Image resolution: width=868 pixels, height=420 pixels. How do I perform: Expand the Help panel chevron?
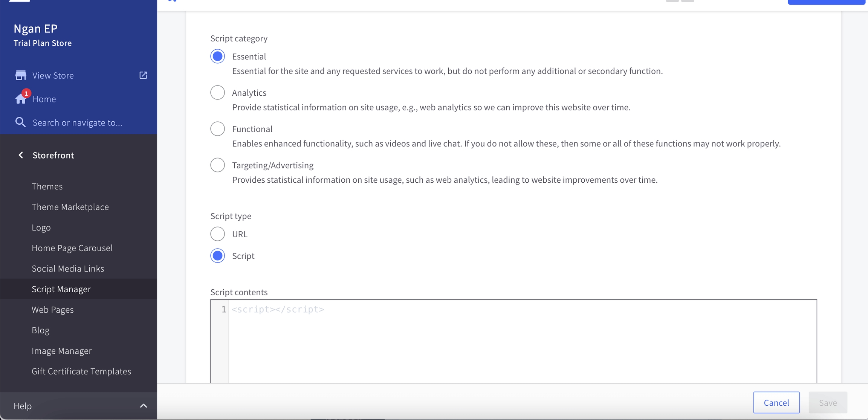click(143, 406)
